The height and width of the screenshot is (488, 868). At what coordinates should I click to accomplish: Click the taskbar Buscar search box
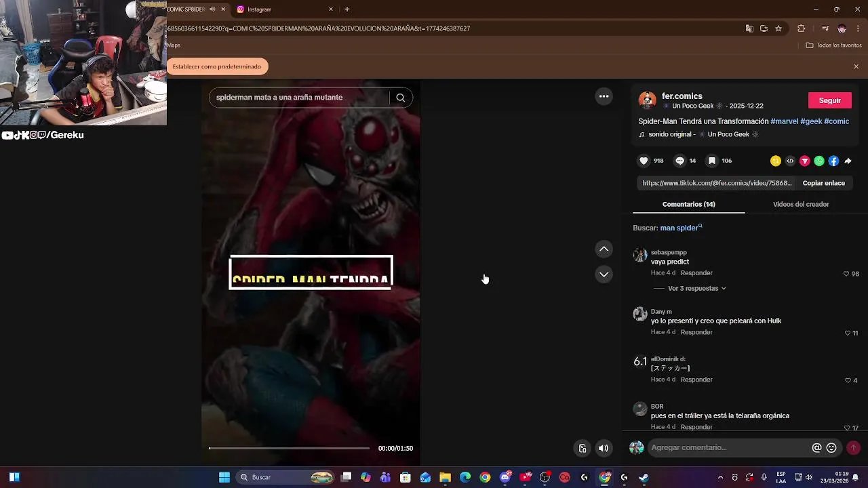pyautogui.click(x=285, y=477)
